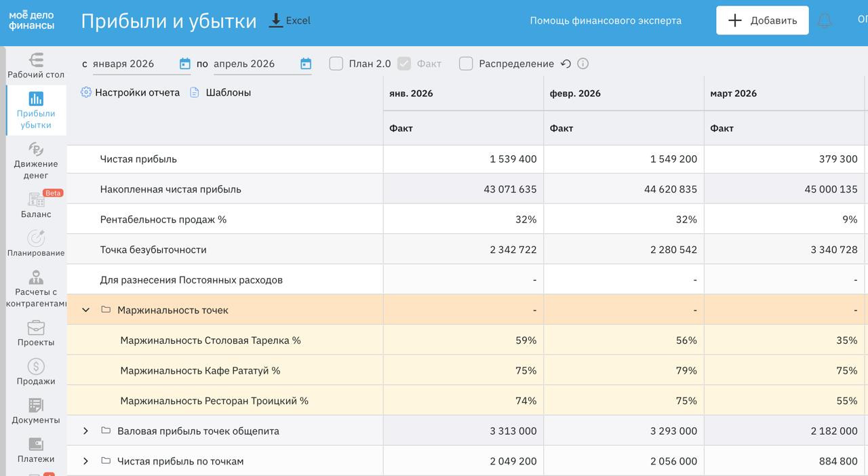Click the distribution info icon
Screen dimensions: 868x476
tap(583, 64)
